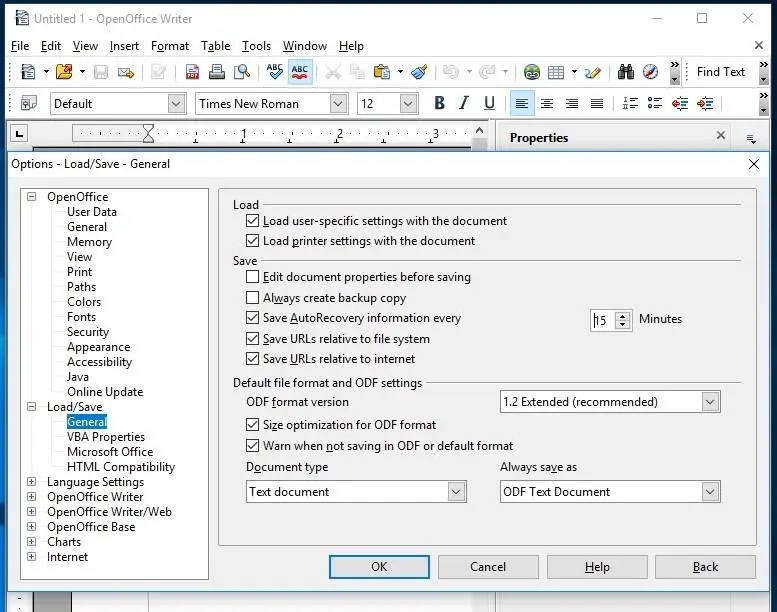Click the Save disk icon
This screenshot has height=612, width=777.
coord(101,72)
